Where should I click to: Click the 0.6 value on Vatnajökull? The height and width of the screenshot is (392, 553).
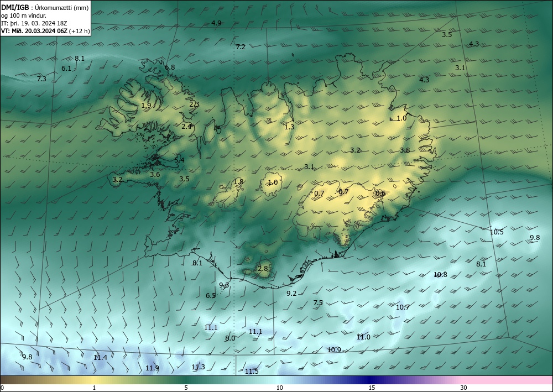[380, 193]
